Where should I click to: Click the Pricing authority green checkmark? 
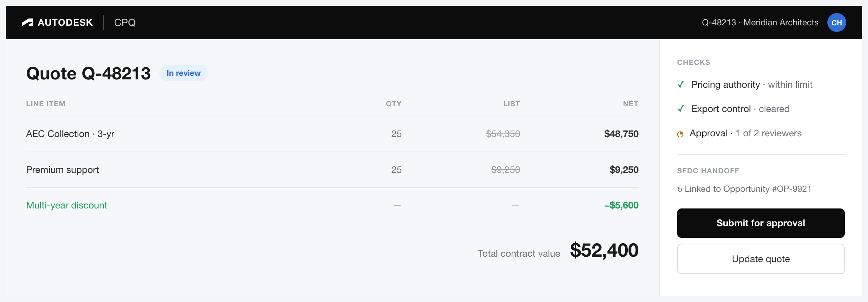681,84
